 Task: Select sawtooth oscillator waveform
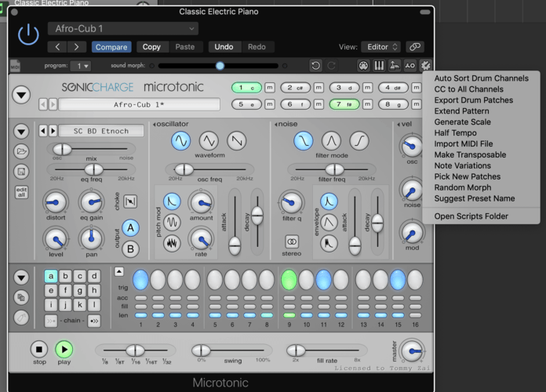pos(237,141)
